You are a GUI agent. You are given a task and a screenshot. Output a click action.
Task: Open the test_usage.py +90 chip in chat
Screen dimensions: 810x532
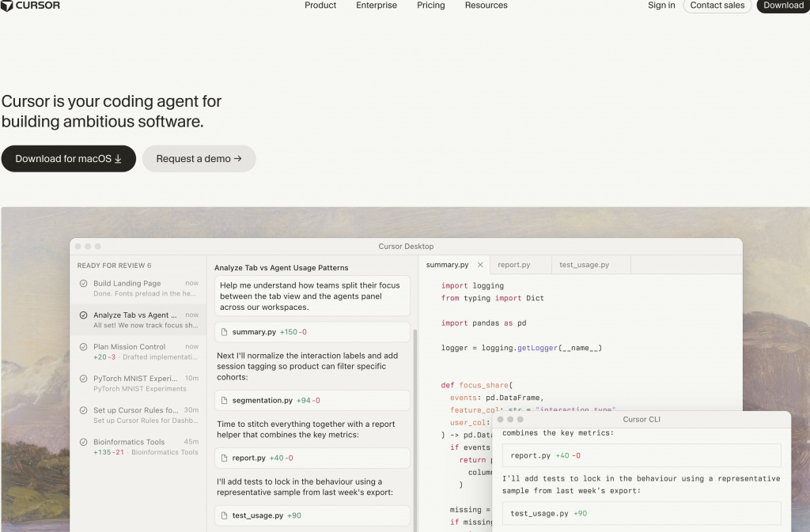click(x=312, y=515)
